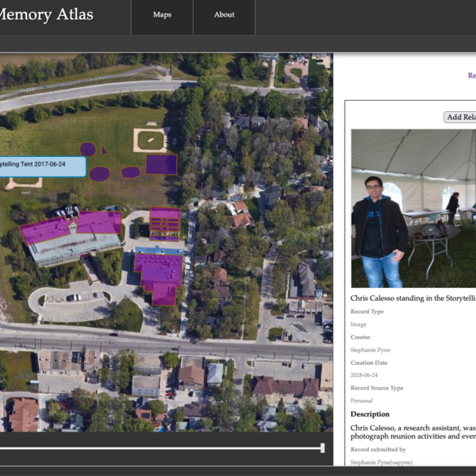Click the Description heading in record panel

pos(370,414)
